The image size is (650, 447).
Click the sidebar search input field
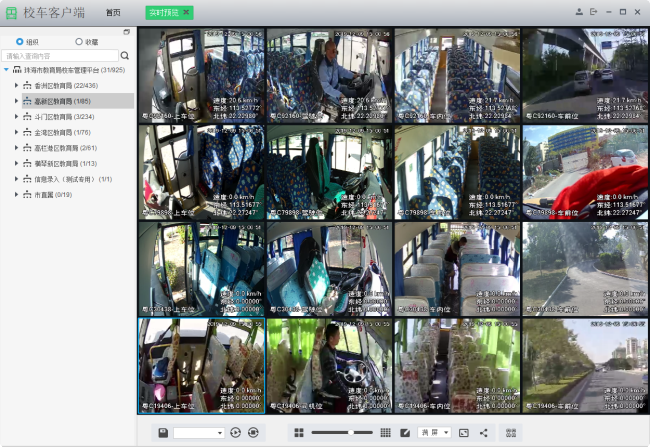60,56
